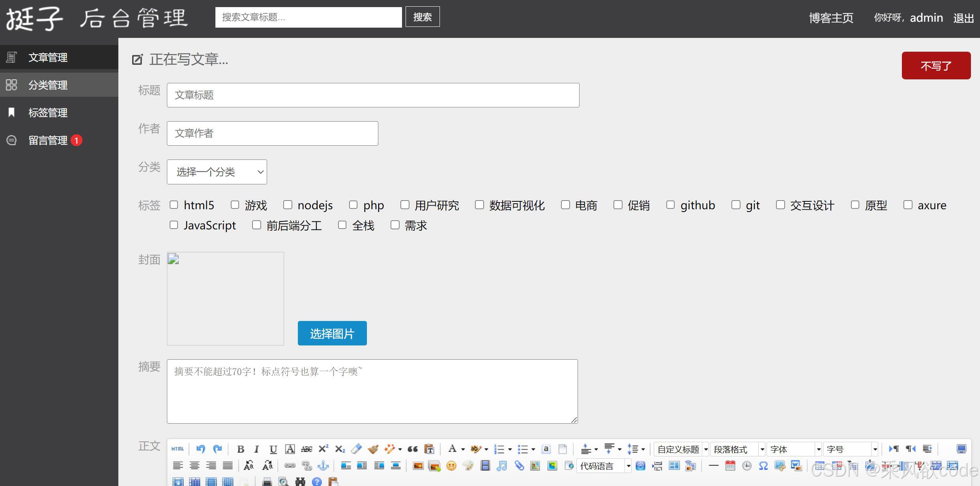
Task: Click the 文章标题 title input field
Action: (x=372, y=95)
